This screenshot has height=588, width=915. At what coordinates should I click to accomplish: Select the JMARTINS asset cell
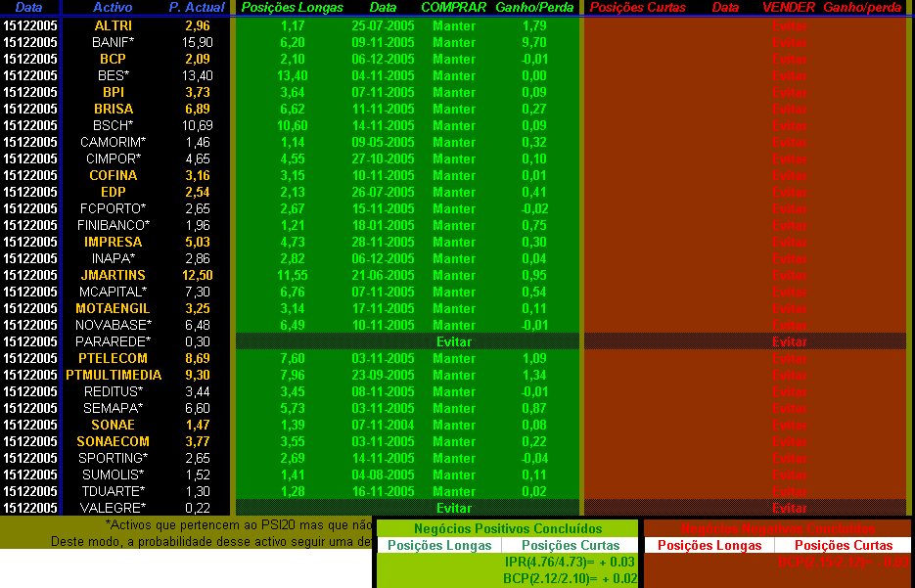[x=113, y=275]
